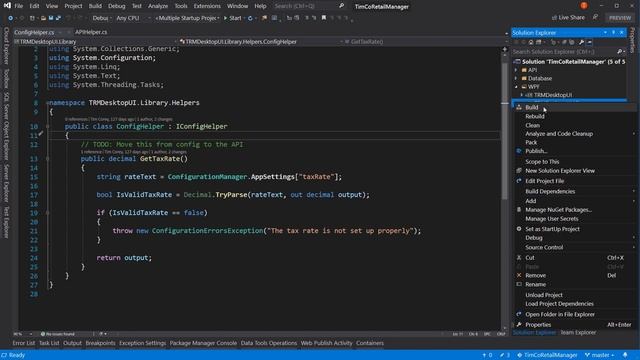The height and width of the screenshot is (360, 640).
Task: Collapse the ConfigHelper class code region
Action: tap(47, 126)
